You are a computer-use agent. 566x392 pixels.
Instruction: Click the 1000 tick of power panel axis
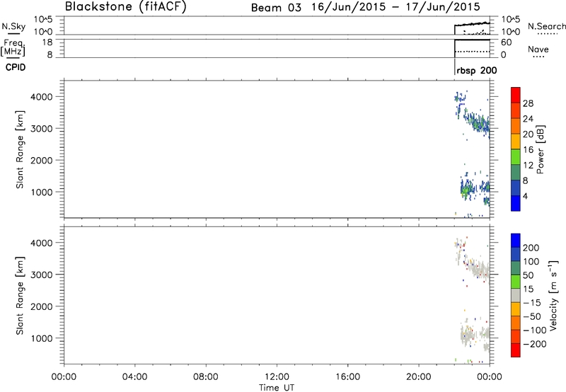coord(42,192)
